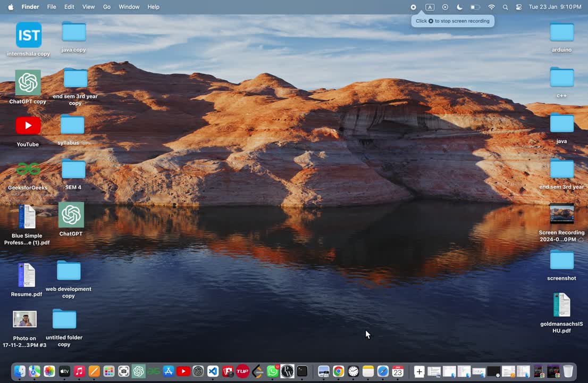Open the File menu
Image resolution: width=588 pixels, height=383 pixels.
52,7
